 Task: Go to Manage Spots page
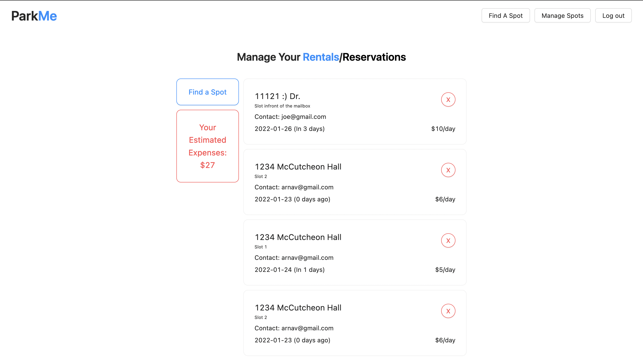(x=562, y=15)
